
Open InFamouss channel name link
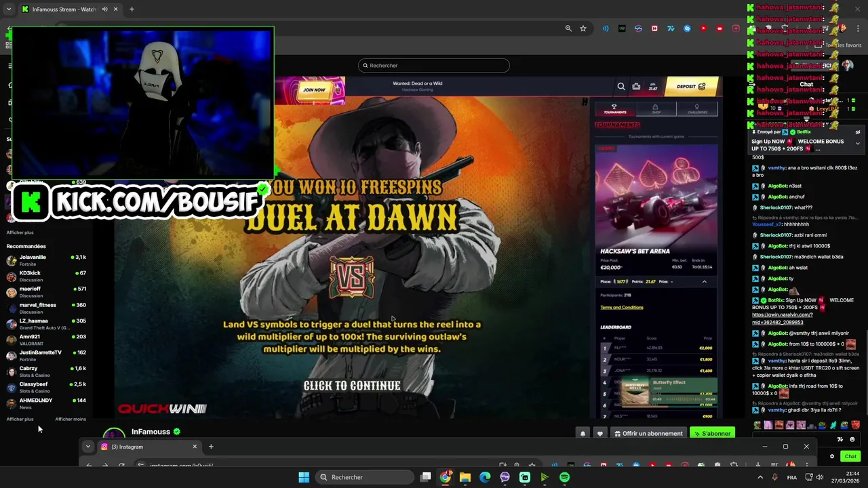click(x=151, y=432)
